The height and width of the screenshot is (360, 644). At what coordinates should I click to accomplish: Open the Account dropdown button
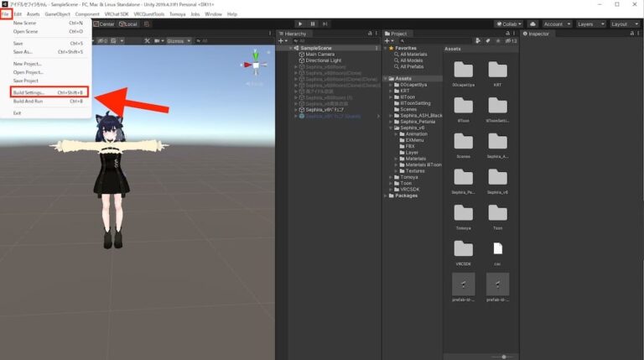tap(557, 23)
